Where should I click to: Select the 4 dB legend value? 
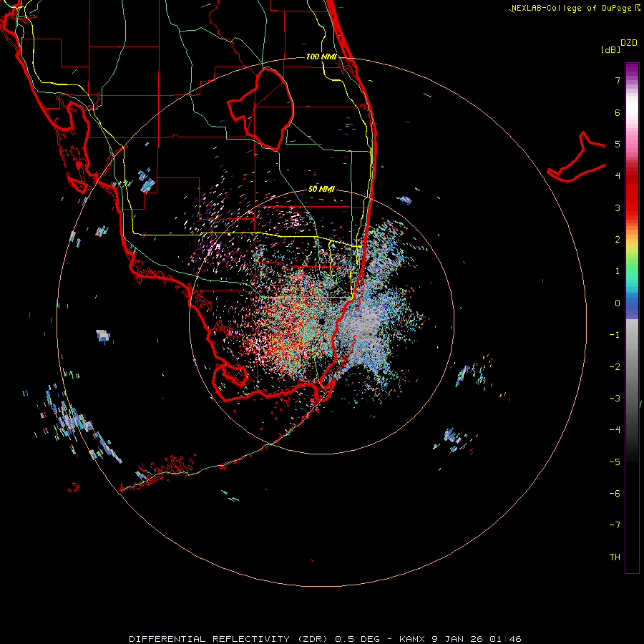coord(618,176)
